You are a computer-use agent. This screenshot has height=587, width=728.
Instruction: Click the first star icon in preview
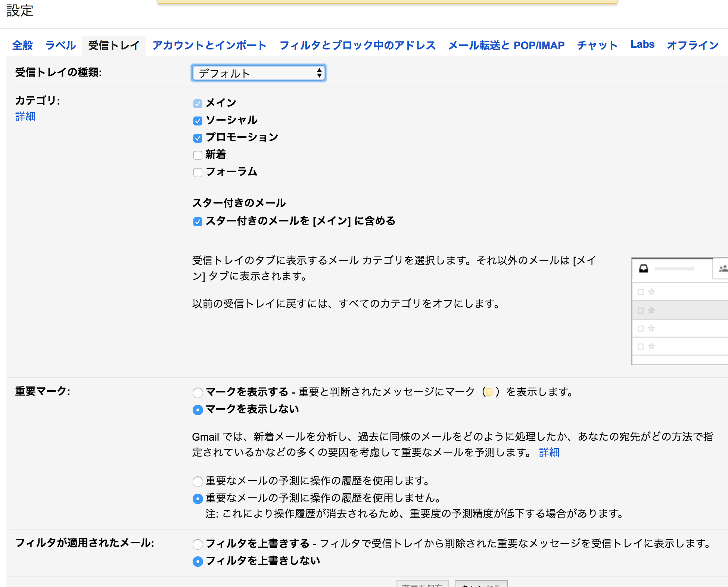[x=651, y=292]
